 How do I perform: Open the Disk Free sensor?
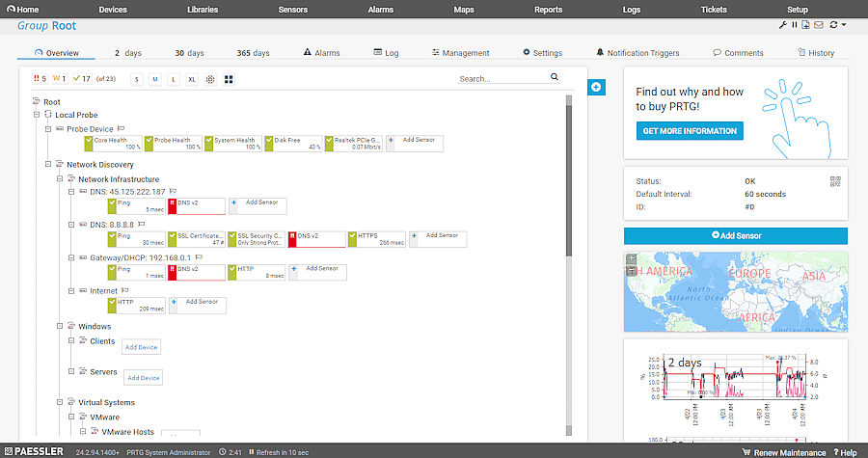tap(293, 144)
